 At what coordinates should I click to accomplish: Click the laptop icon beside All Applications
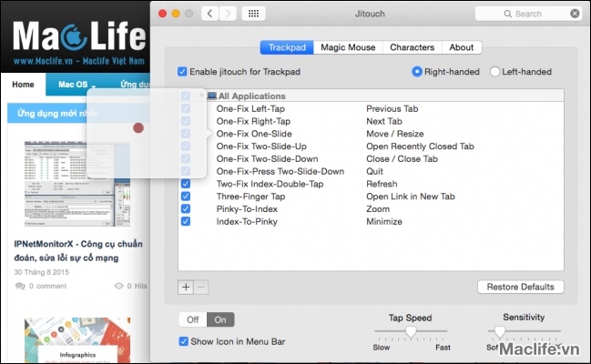click(x=211, y=96)
